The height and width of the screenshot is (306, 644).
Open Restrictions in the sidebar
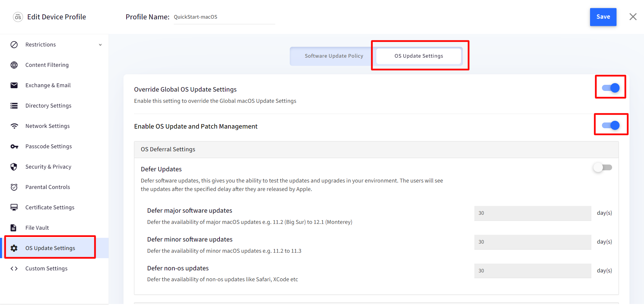point(54,44)
